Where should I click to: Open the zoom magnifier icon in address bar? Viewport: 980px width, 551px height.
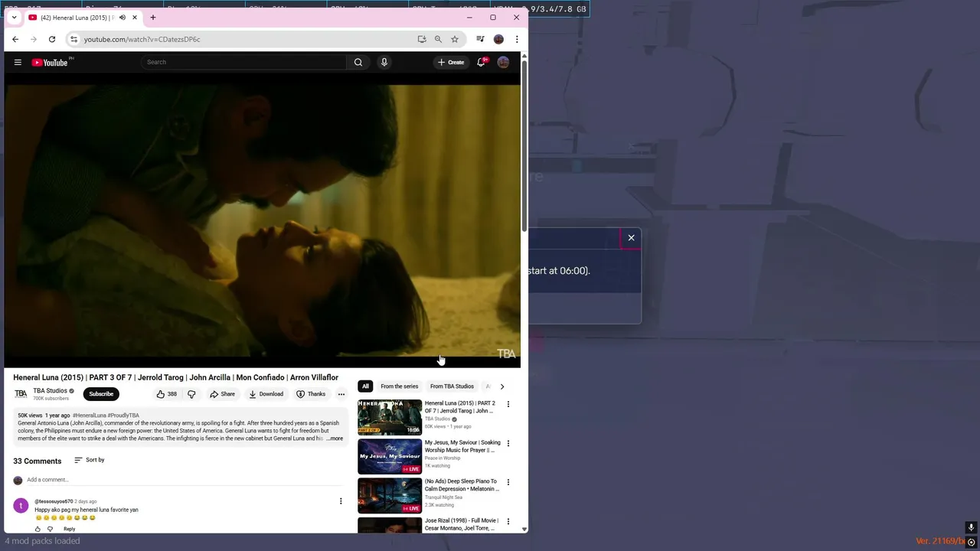(438, 39)
